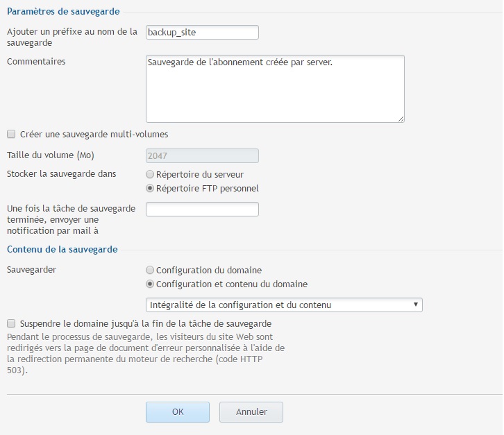Select "Répertoire FTP personnel" radio button
This screenshot has width=504, height=435.
point(150,188)
